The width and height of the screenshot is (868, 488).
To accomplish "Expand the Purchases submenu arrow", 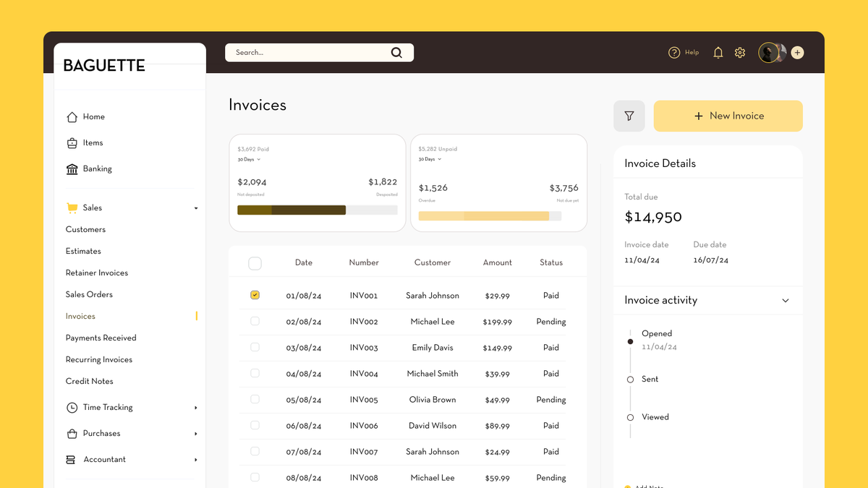I will pos(195,434).
